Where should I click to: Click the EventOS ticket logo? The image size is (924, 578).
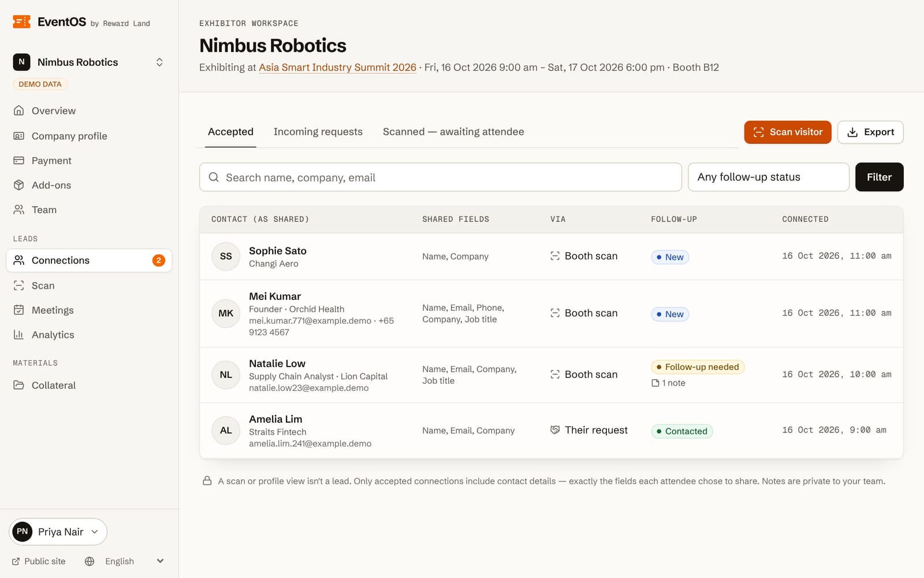21,22
